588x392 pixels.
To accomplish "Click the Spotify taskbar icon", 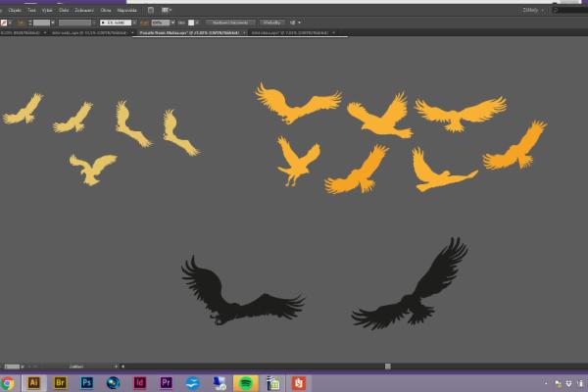I will 245,383.
